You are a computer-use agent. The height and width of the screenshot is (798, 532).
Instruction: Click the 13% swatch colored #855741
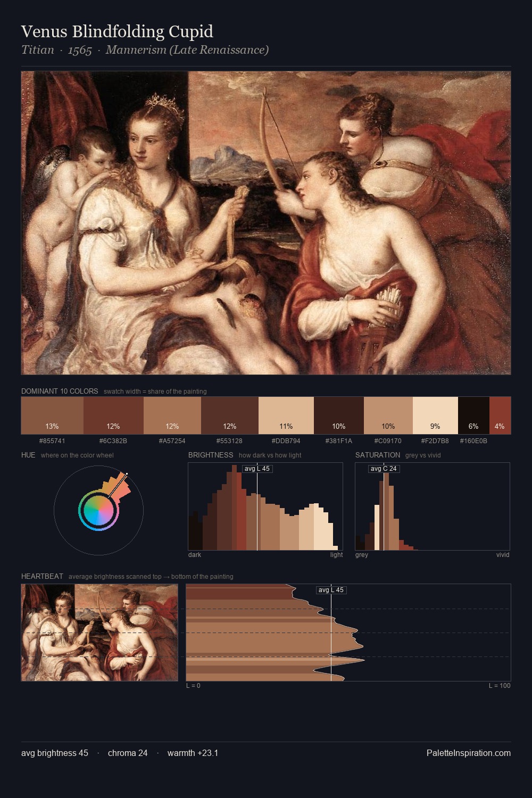(52, 415)
